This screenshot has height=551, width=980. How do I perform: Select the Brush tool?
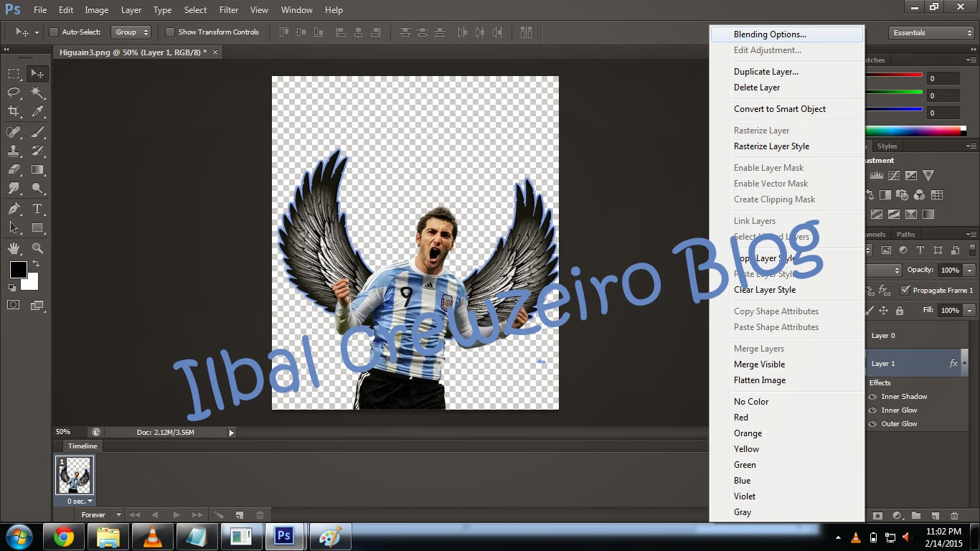(37, 131)
